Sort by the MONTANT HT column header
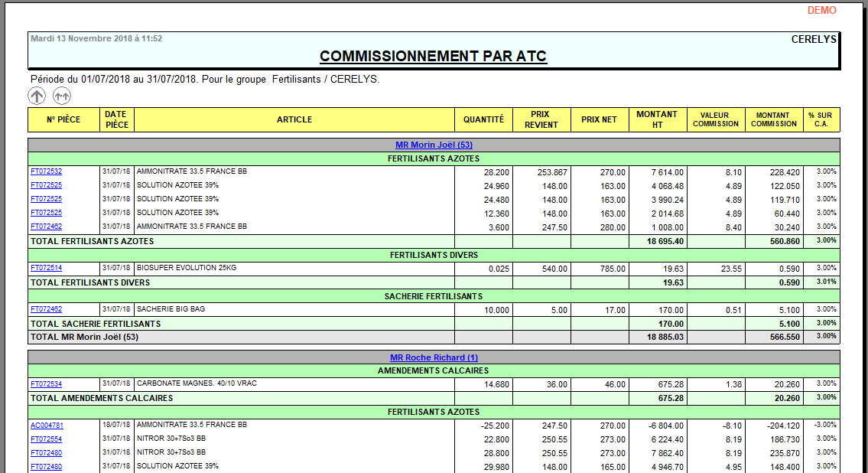 pyautogui.click(x=657, y=119)
